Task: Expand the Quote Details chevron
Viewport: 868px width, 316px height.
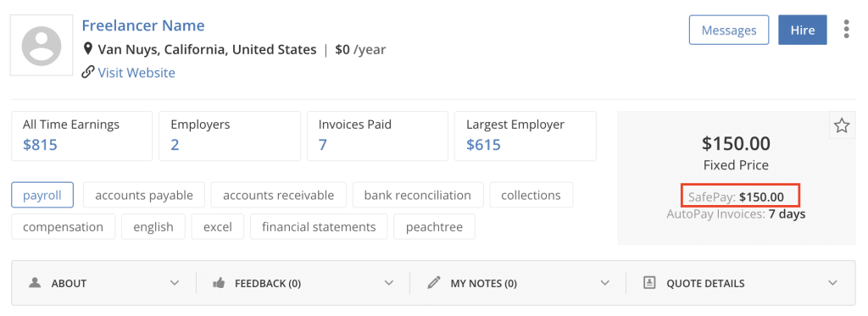Action: click(832, 283)
